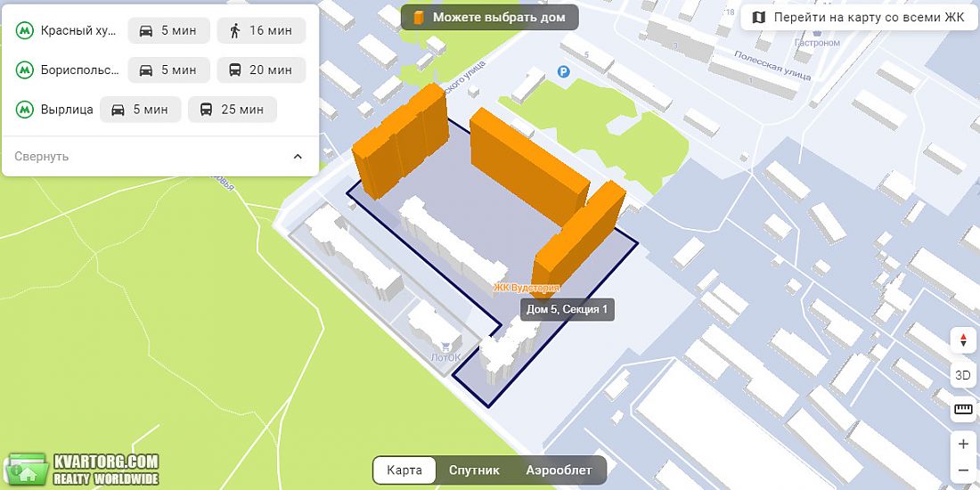Toggle the 3D view button

click(x=963, y=375)
